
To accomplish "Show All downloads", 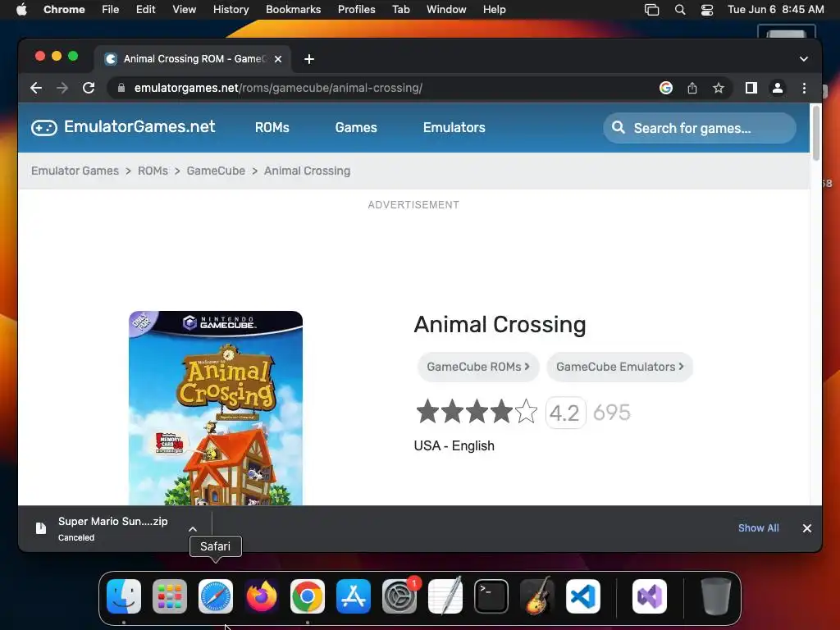I will (759, 528).
